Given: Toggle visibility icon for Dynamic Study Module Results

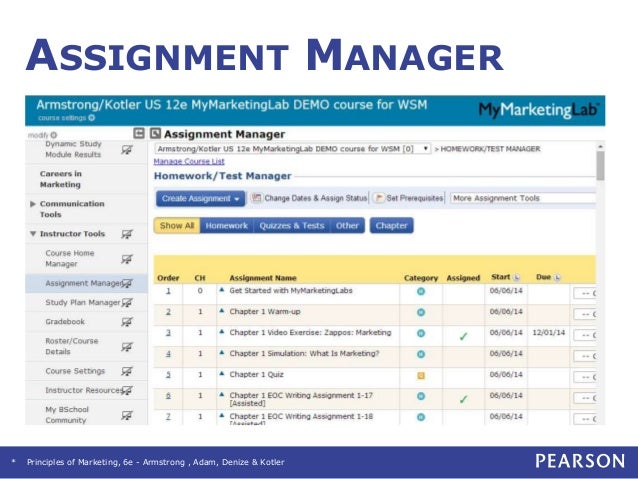Looking at the screenshot, I should (x=127, y=150).
